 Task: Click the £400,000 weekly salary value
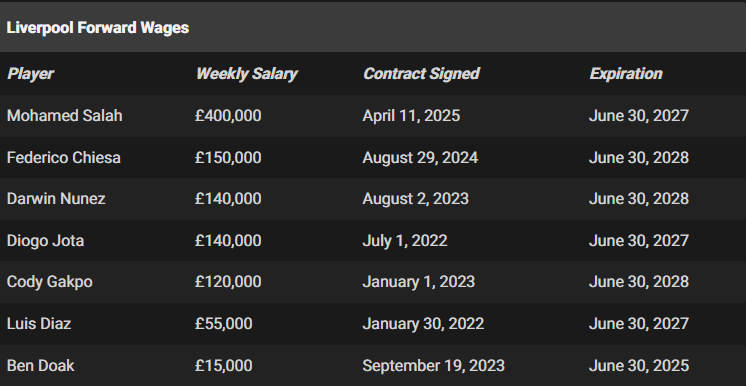[x=228, y=116]
